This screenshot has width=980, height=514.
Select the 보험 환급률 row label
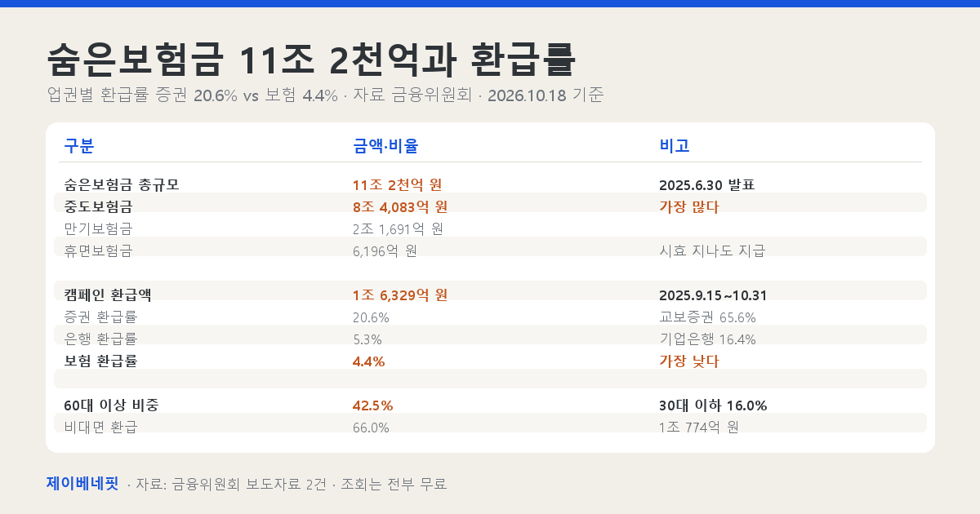tap(100, 361)
